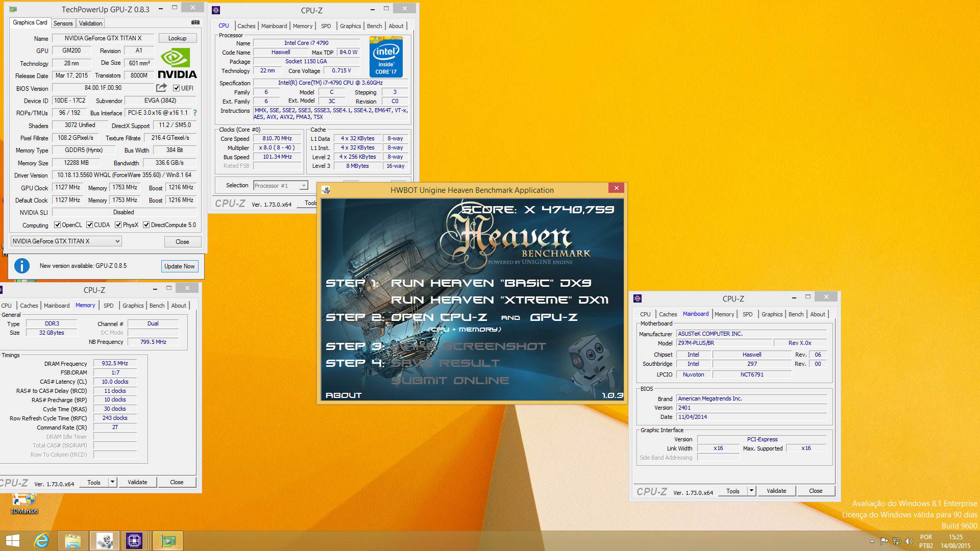Click Close button in CPU-Z Mainboard window
Viewport: 980px width, 551px height.
pyautogui.click(x=816, y=491)
